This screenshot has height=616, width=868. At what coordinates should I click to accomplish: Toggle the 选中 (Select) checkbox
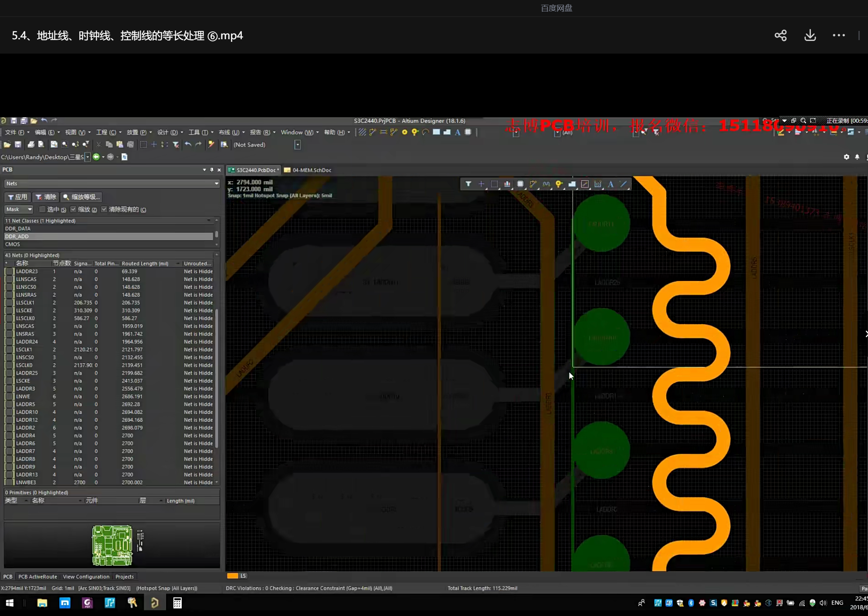[42, 210]
